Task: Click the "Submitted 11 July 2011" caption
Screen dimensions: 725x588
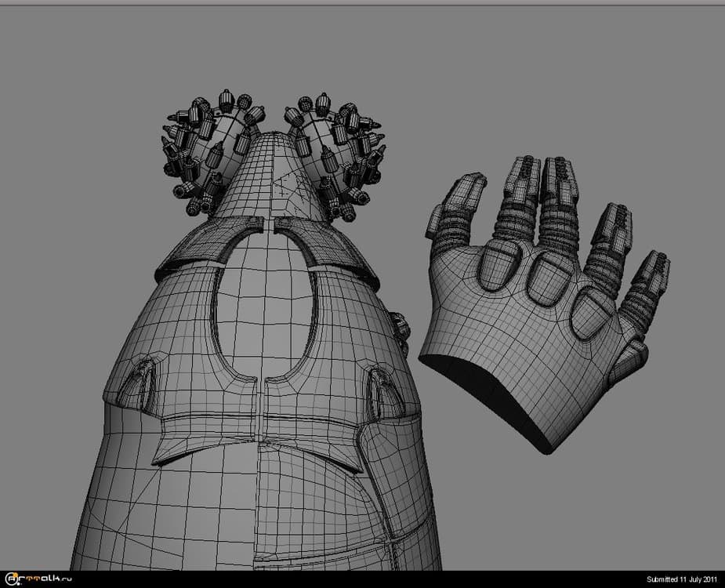Action: pos(682,579)
